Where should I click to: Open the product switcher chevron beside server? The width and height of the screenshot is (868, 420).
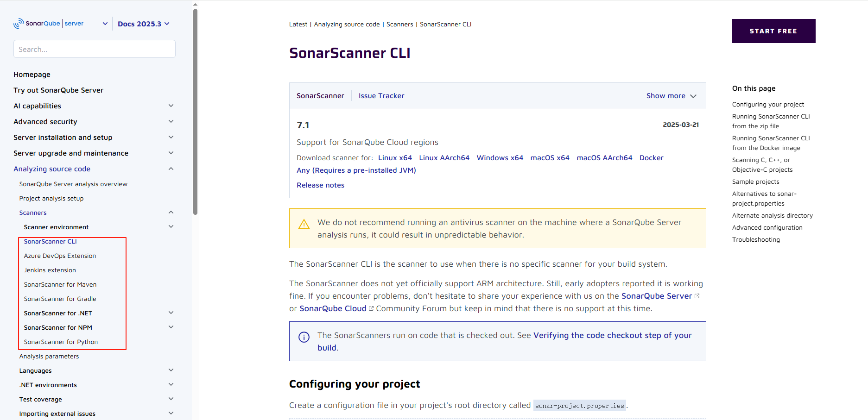pyautogui.click(x=105, y=24)
